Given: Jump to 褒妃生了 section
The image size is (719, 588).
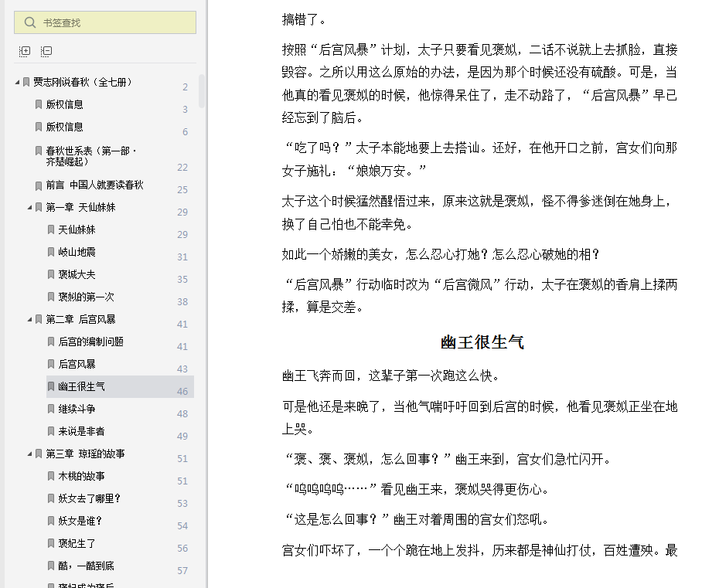Looking at the screenshot, I should pyautogui.click(x=77, y=543).
